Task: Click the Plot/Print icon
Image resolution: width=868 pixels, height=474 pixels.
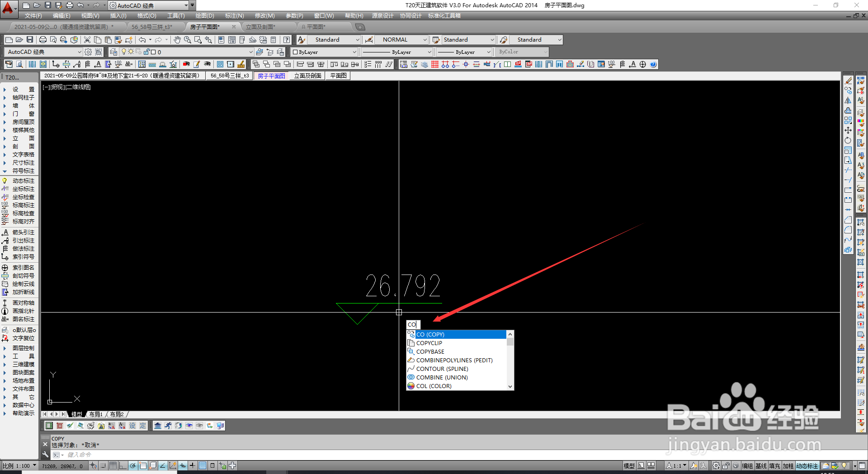Action: click(x=43, y=40)
